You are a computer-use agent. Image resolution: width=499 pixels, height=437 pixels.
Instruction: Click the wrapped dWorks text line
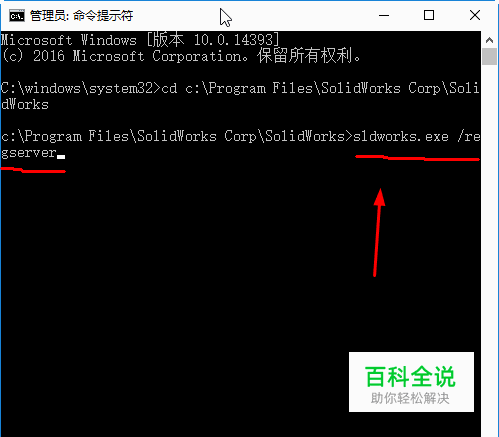pos(25,104)
